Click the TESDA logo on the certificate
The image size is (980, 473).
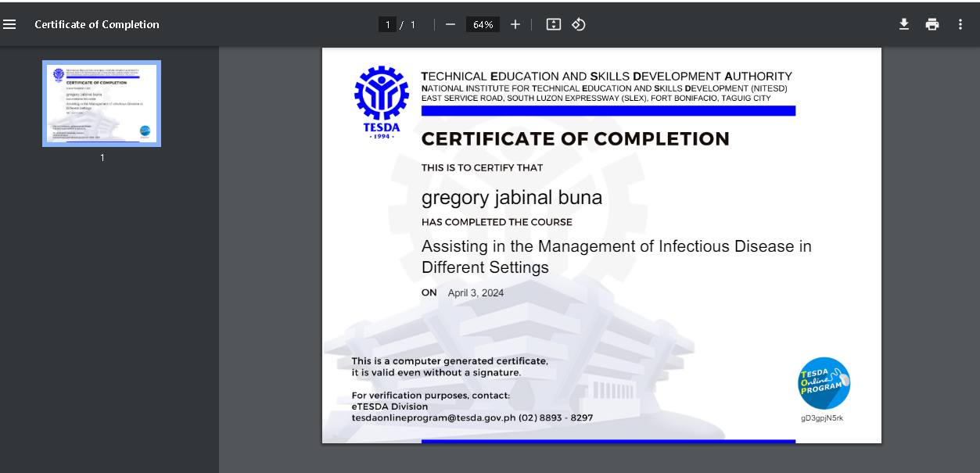(382, 100)
